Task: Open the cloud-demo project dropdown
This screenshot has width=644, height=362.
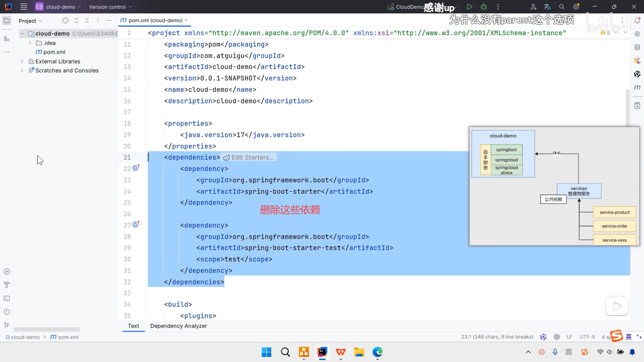Action: pos(60,7)
